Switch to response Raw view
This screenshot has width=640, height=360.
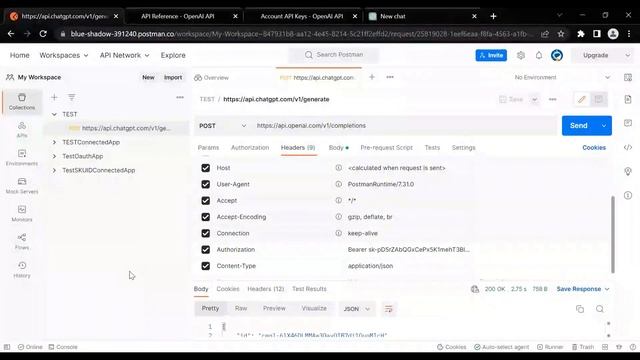[x=241, y=309]
